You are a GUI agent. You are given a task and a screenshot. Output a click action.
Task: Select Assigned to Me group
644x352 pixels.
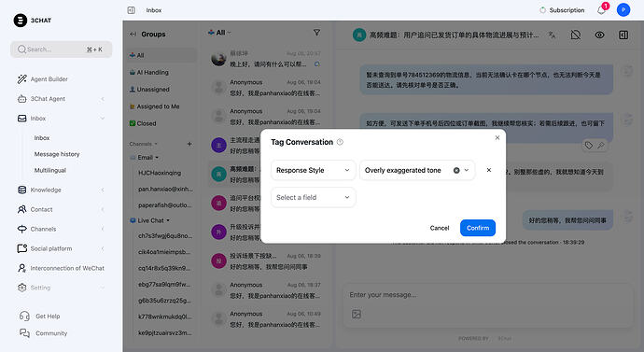pos(161,106)
